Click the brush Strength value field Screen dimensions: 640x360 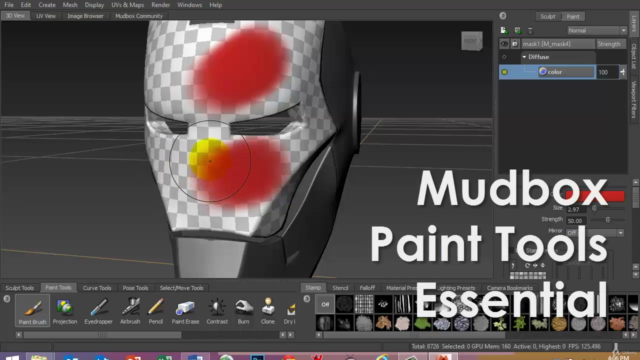coord(576,221)
